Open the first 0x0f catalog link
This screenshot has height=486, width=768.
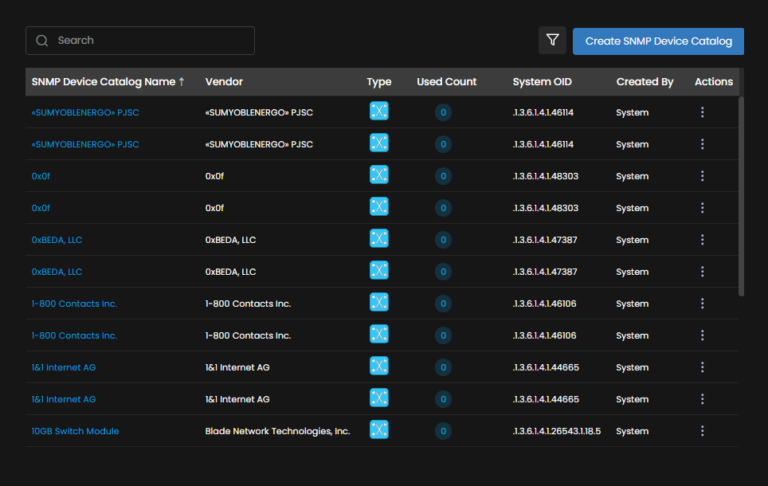[41, 176]
